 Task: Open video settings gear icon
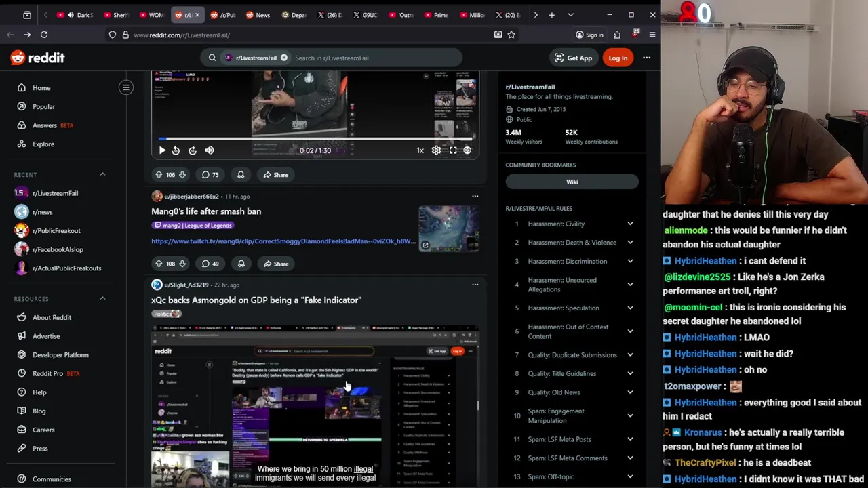coord(436,150)
